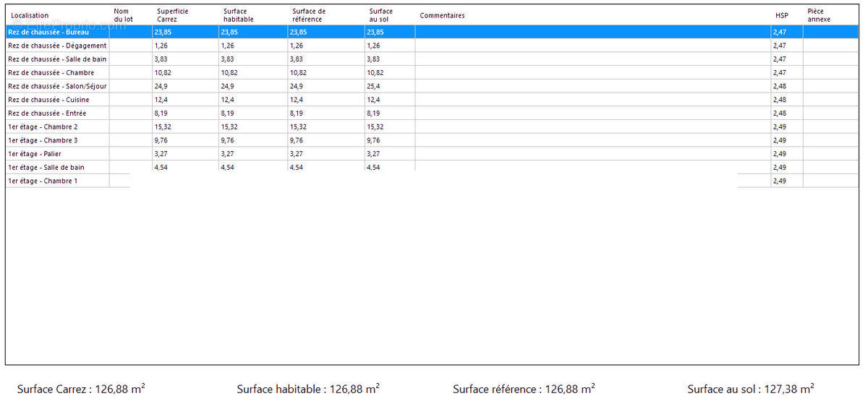The width and height of the screenshot is (868, 404).
Task: Select the Rez de chaussée - Salle de bain row
Action: [433, 59]
